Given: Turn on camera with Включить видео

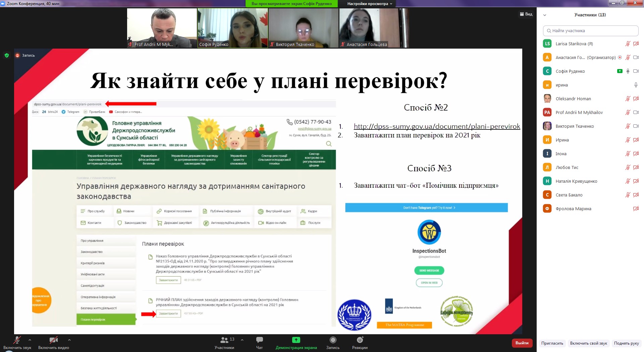Looking at the screenshot, I should tap(54, 343).
